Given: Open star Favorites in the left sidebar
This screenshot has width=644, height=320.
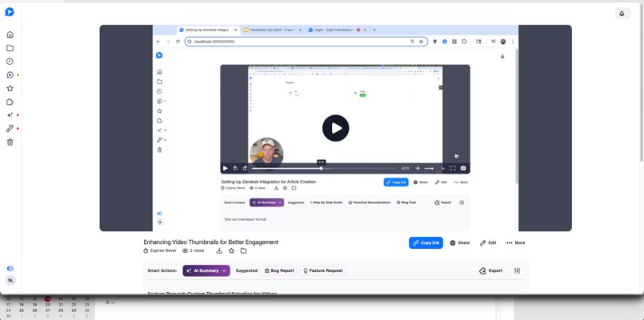Looking at the screenshot, I should [x=10, y=88].
